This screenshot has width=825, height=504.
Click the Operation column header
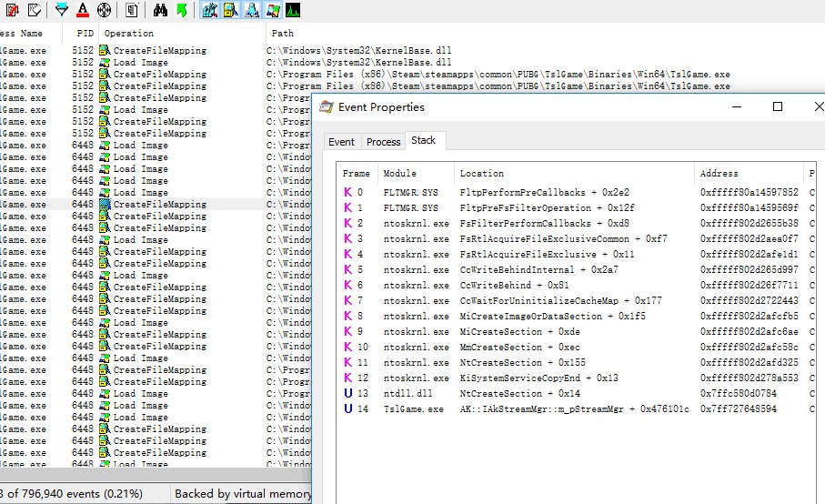tap(129, 33)
